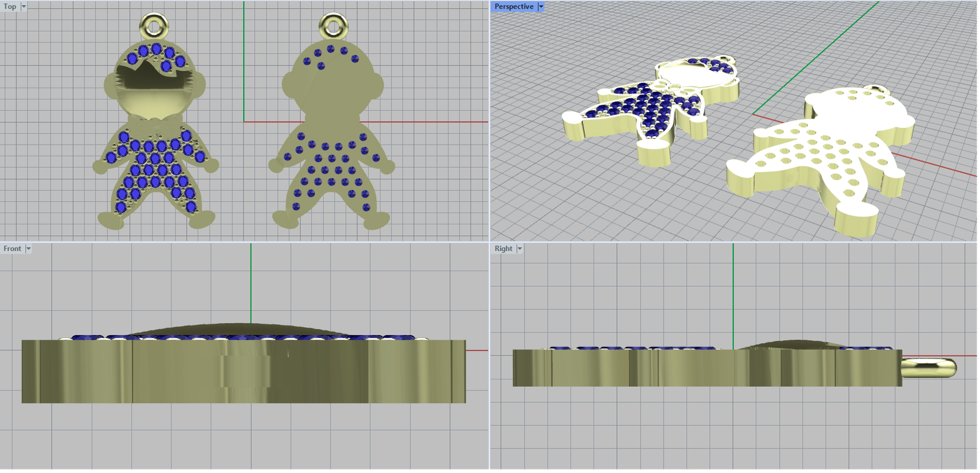Expand the Front viewport dropdown arrow
Viewport: 980px width, 473px height.
[x=28, y=249]
